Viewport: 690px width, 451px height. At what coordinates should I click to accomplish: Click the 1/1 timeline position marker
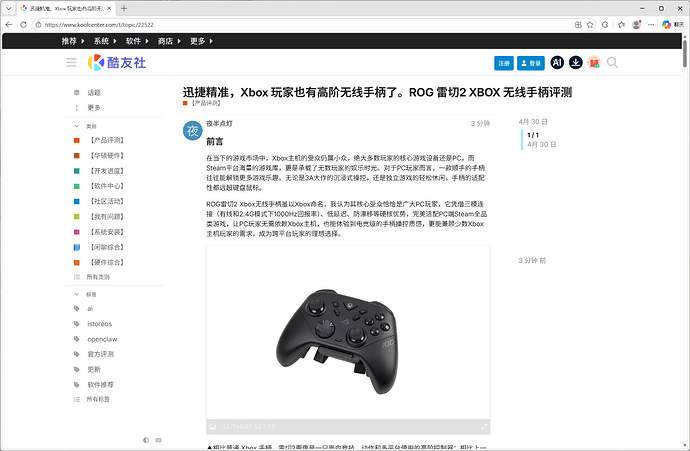(x=533, y=135)
